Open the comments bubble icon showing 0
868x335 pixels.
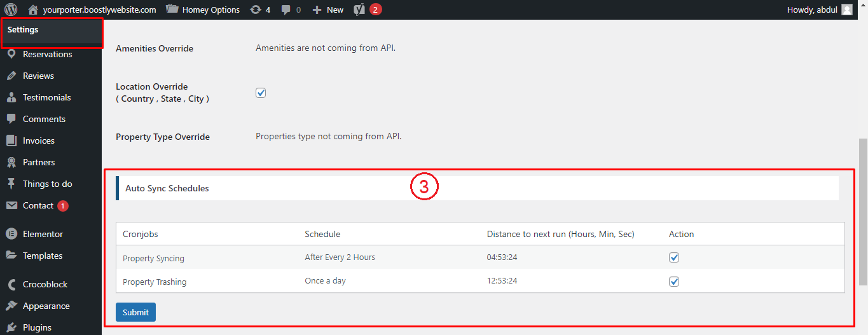click(291, 10)
